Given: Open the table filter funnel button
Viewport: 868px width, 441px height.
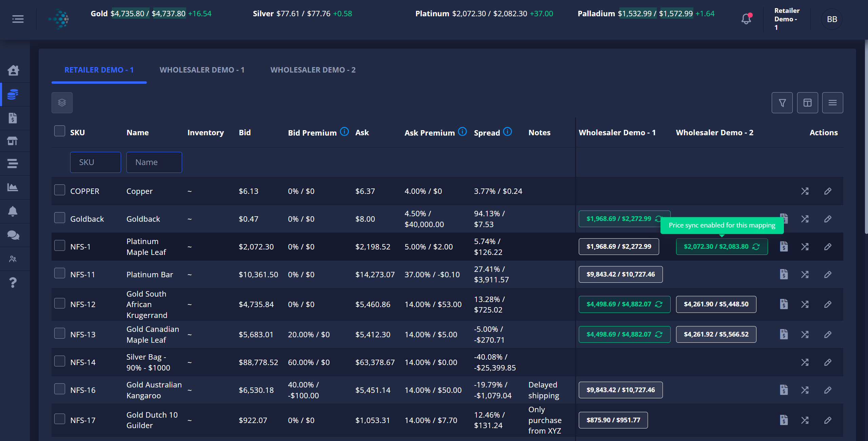Looking at the screenshot, I should click(782, 103).
